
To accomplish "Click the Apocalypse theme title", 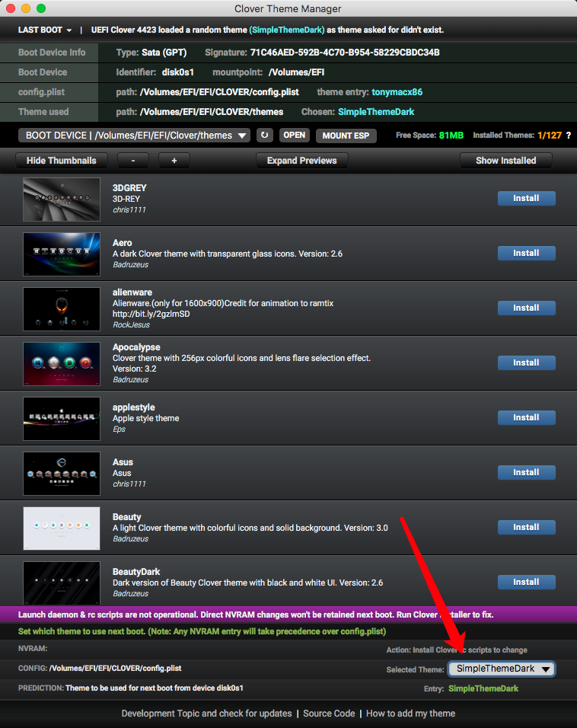I will pyautogui.click(x=136, y=347).
